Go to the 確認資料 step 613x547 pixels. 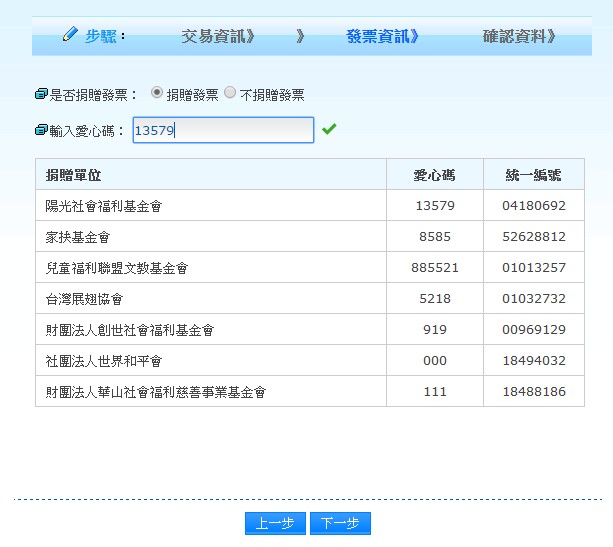(x=519, y=36)
